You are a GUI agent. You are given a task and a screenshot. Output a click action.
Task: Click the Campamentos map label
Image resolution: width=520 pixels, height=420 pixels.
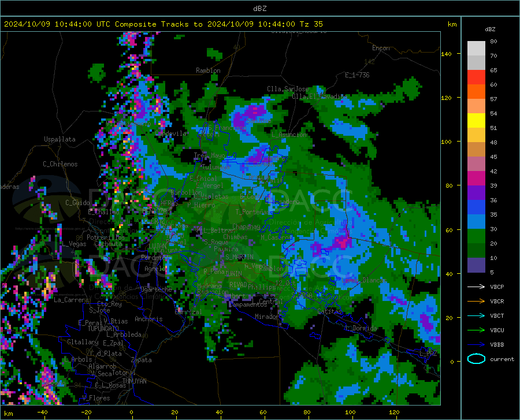247,304
